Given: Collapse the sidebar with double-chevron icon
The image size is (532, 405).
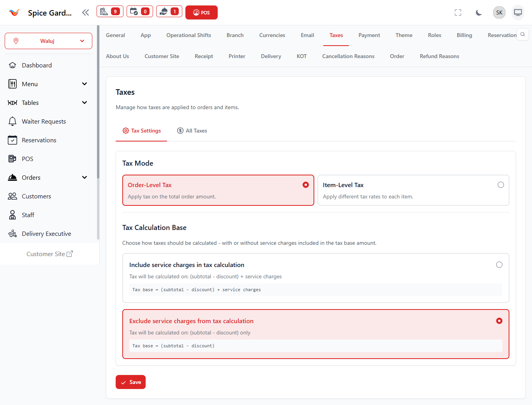Looking at the screenshot, I should [x=86, y=12].
